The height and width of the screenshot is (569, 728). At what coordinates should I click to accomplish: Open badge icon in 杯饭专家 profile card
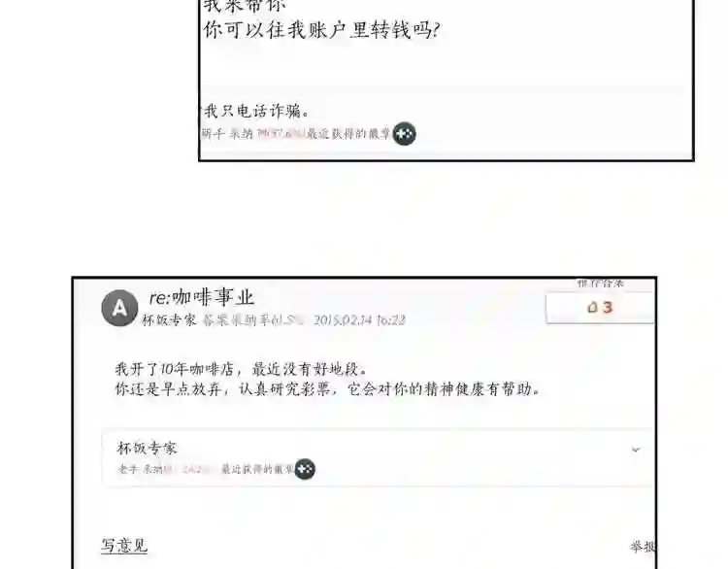pos(305,469)
